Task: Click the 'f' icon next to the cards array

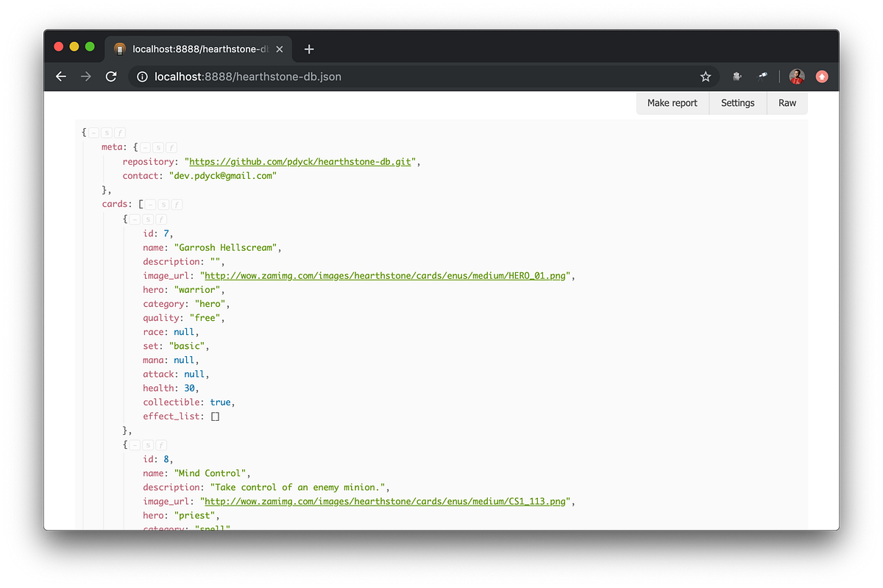Action: point(177,204)
